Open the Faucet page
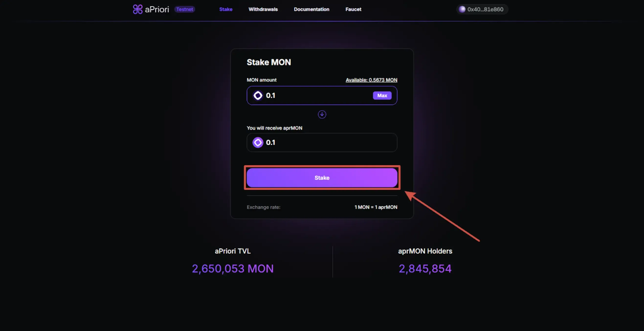Screen dimensions: 644x331 [353, 10]
